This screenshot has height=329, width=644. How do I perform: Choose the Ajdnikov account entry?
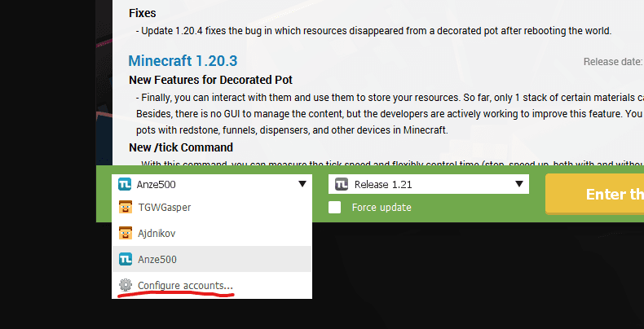pos(157,234)
